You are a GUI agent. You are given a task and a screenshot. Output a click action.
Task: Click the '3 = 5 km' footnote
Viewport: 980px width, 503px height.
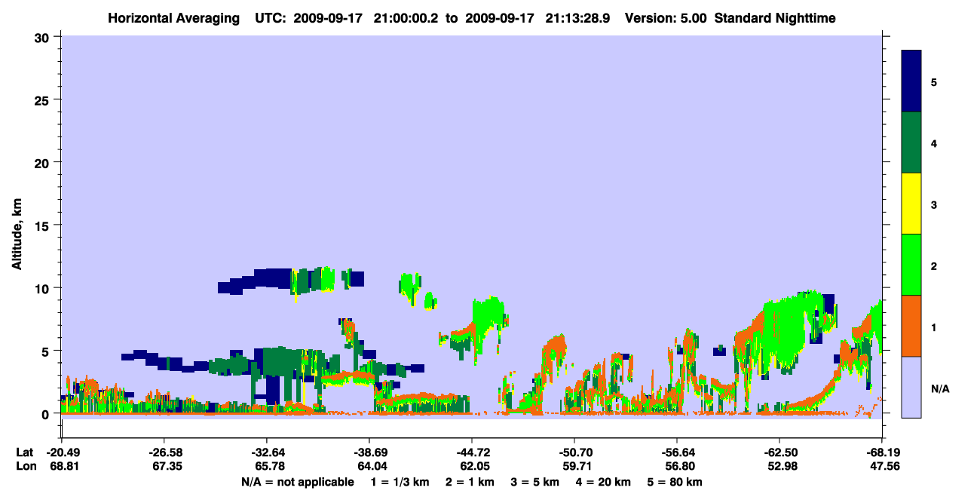click(535, 482)
